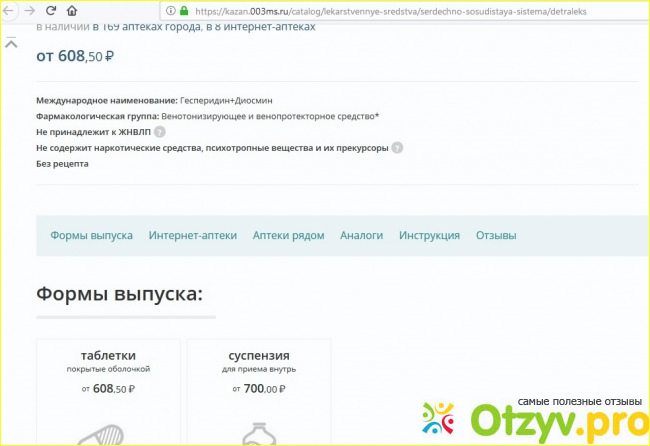The height and width of the screenshot is (446, 650).
Task: View the Инструкция tab
Action: pyautogui.click(x=429, y=236)
